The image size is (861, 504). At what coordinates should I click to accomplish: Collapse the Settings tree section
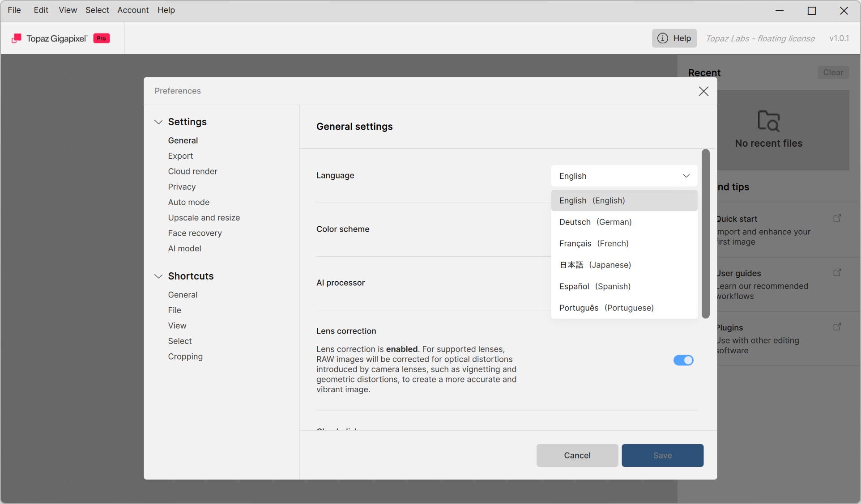(x=158, y=122)
